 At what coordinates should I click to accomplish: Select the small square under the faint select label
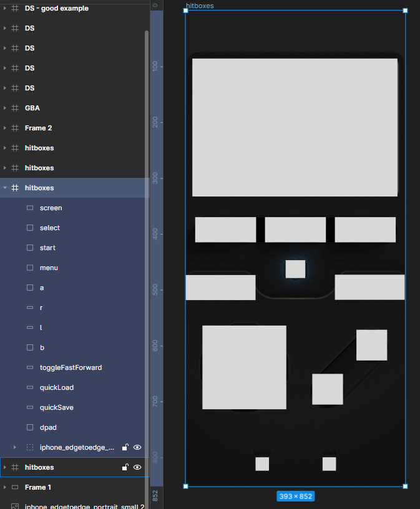click(x=262, y=464)
